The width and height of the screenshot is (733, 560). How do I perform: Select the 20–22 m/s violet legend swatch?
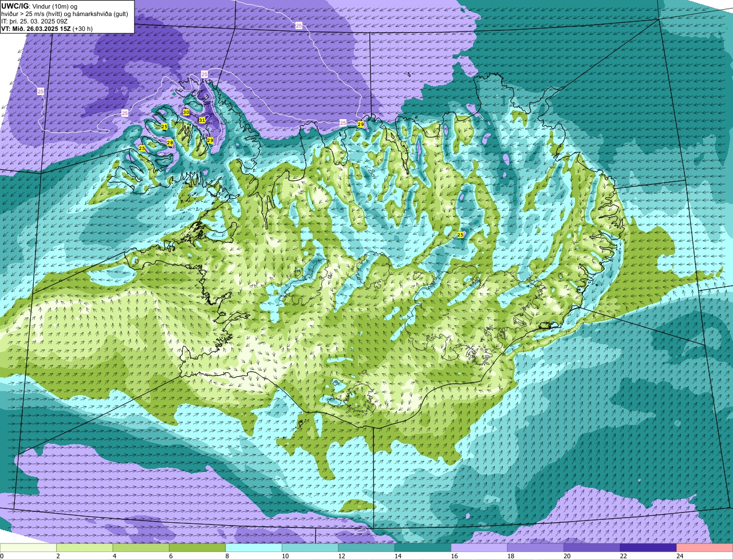click(x=592, y=547)
